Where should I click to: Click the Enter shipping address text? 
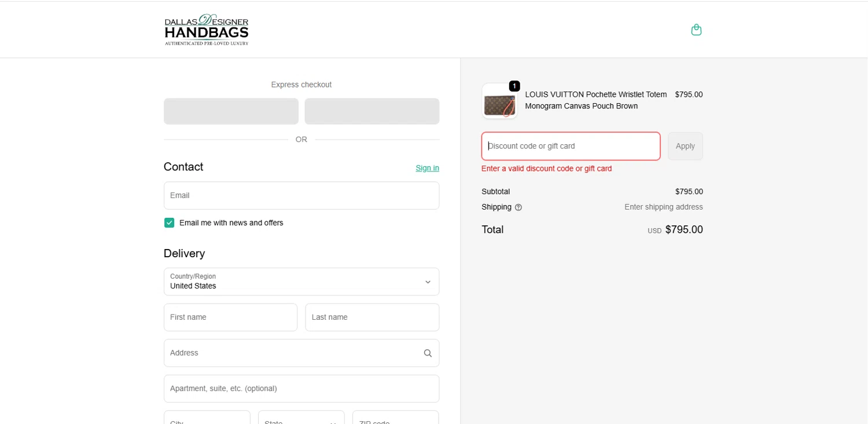[x=664, y=207]
